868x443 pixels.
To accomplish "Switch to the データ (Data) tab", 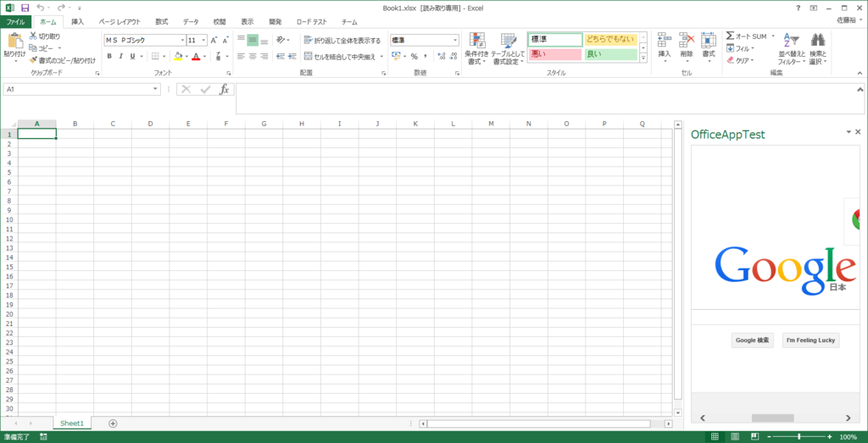I will 191,22.
